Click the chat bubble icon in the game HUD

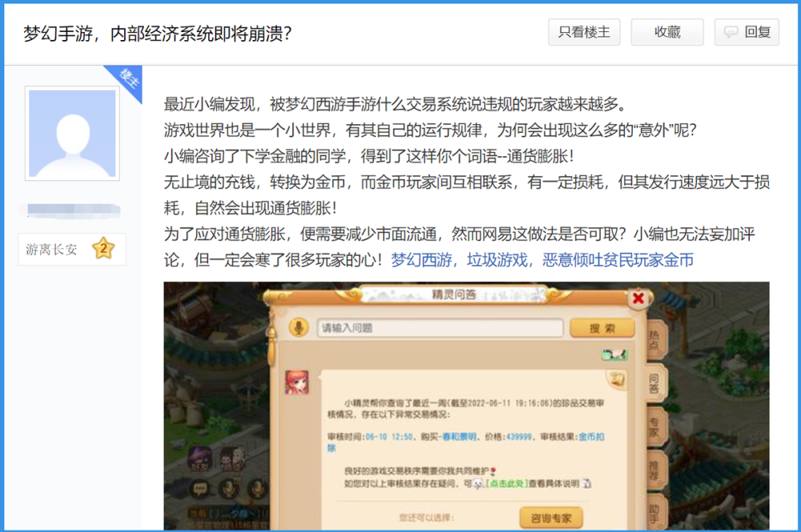pos(199,490)
